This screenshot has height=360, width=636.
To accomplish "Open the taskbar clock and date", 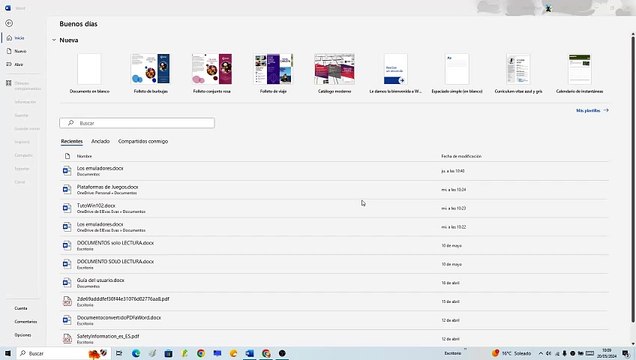I will pos(607,353).
